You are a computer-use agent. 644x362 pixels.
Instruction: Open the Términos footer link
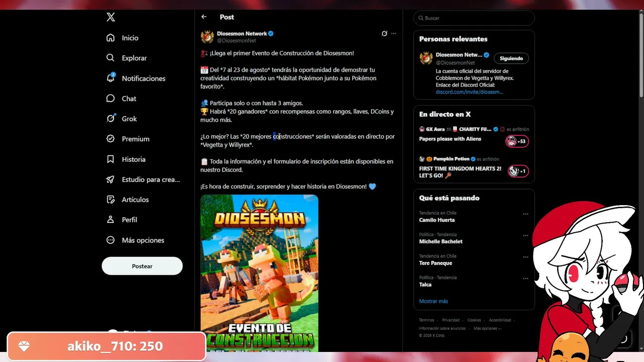click(426, 320)
